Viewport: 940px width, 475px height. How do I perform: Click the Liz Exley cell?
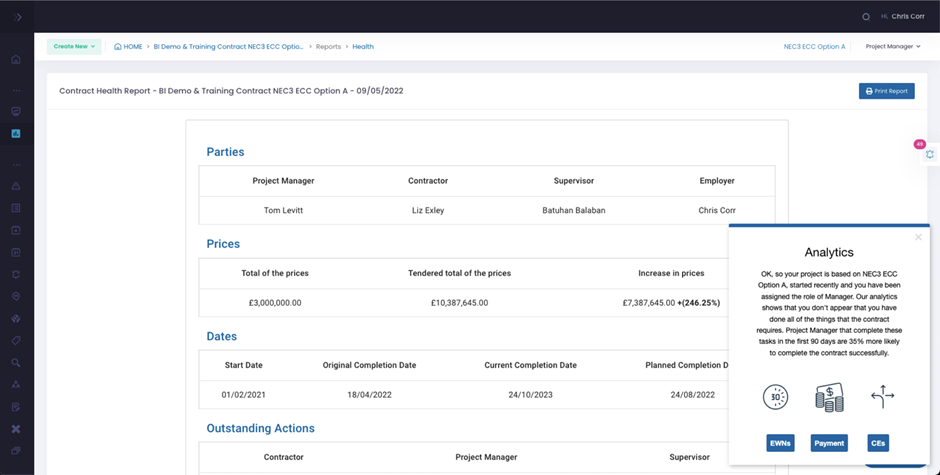pos(428,211)
